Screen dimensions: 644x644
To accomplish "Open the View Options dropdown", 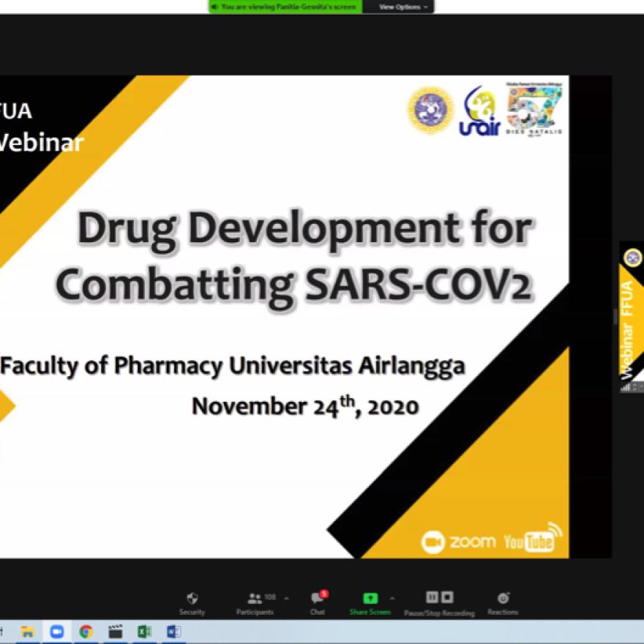I will (403, 7).
